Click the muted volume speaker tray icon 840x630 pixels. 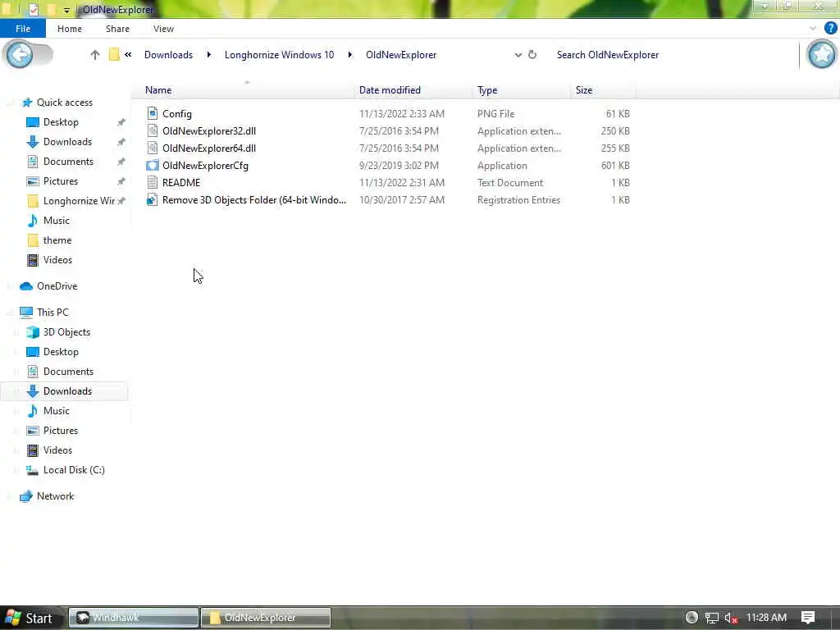731,618
